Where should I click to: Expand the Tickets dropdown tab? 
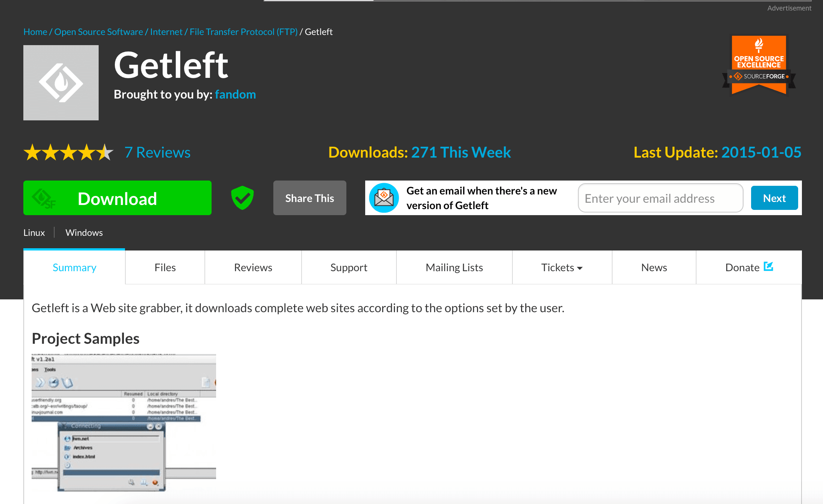(562, 267)
